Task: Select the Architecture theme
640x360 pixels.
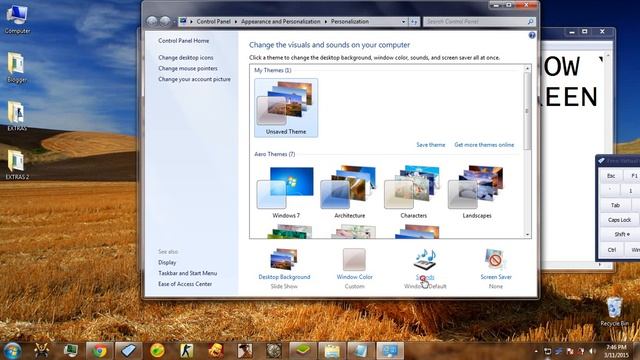Action: 349,192
